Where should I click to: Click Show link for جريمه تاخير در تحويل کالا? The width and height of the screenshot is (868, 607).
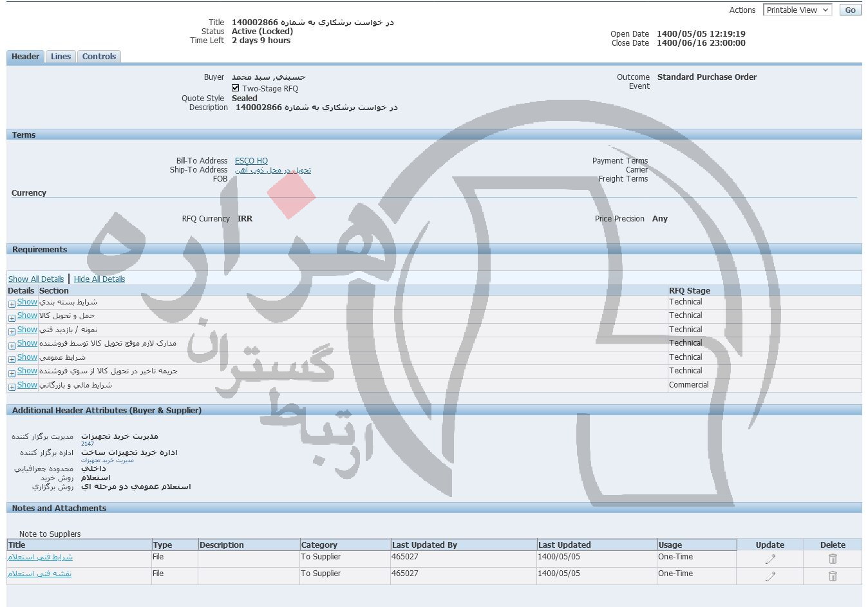coord(27,371)
